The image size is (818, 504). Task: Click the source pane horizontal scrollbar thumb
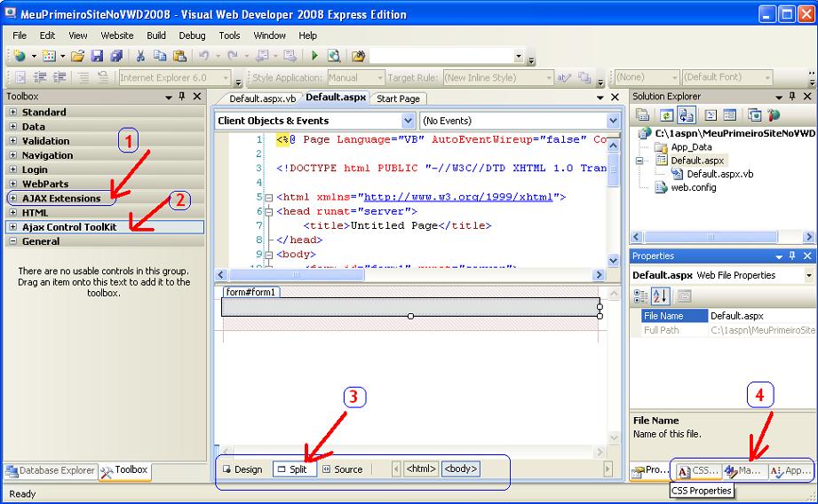297,275
